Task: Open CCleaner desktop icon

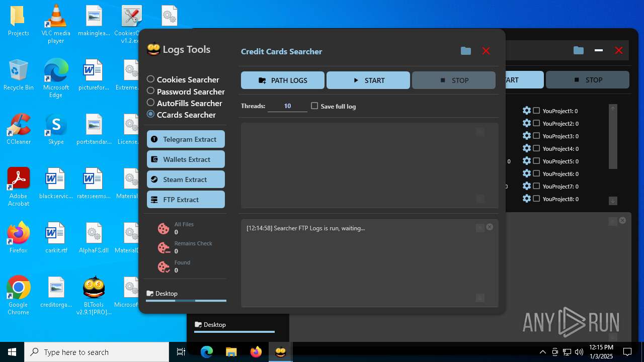Action: [19, 129]
